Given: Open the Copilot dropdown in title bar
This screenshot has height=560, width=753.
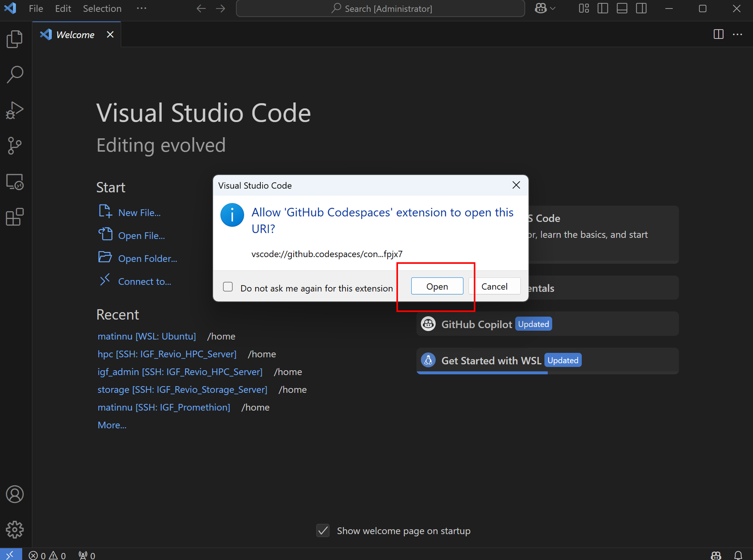Looking at the screenshot, I should [x=545, y=8].
